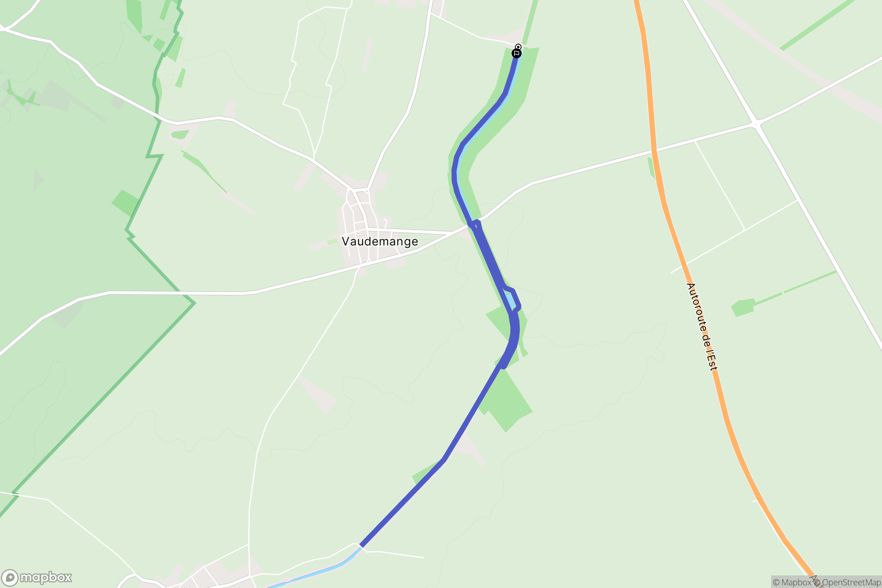
Task: Click the route's curved bend north of village
Action: click(456, 168)
